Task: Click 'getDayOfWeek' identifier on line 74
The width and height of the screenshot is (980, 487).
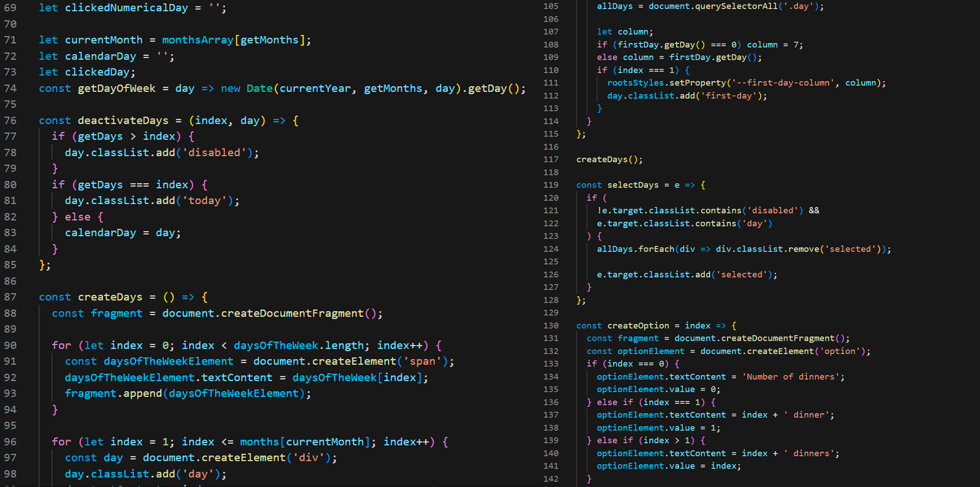Action: 116,88
